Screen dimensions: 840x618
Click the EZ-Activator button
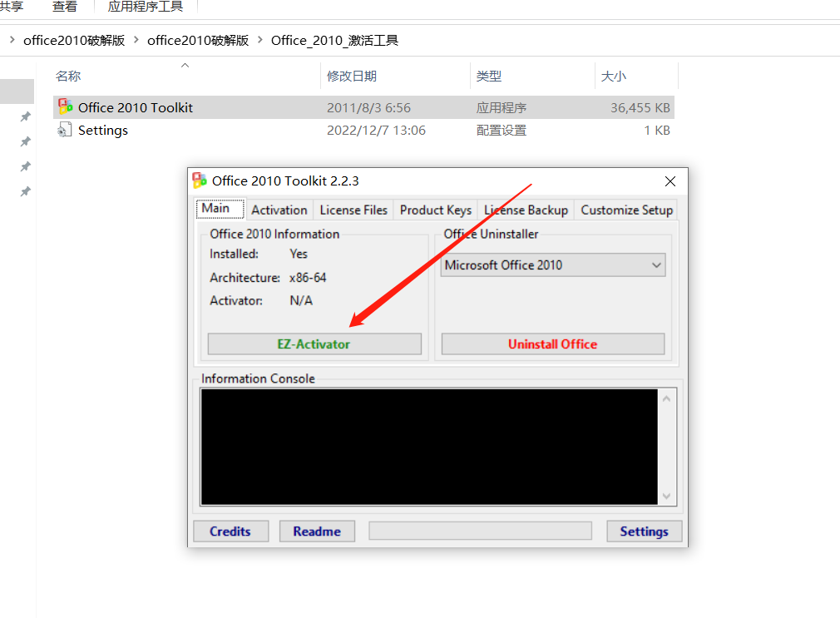pos(314,344)
